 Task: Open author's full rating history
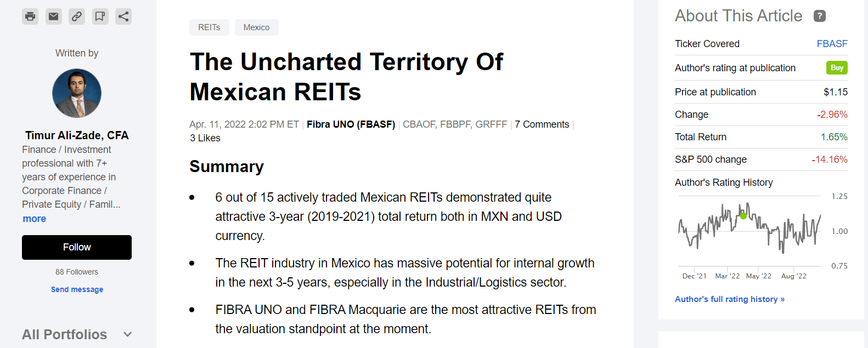click(730, 299)
